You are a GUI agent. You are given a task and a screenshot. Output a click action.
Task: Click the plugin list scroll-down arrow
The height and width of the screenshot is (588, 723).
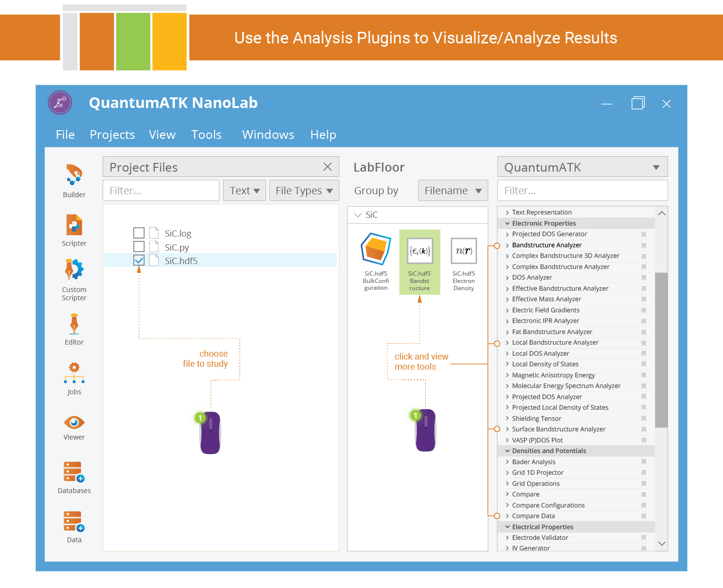[x=662, y=544]
